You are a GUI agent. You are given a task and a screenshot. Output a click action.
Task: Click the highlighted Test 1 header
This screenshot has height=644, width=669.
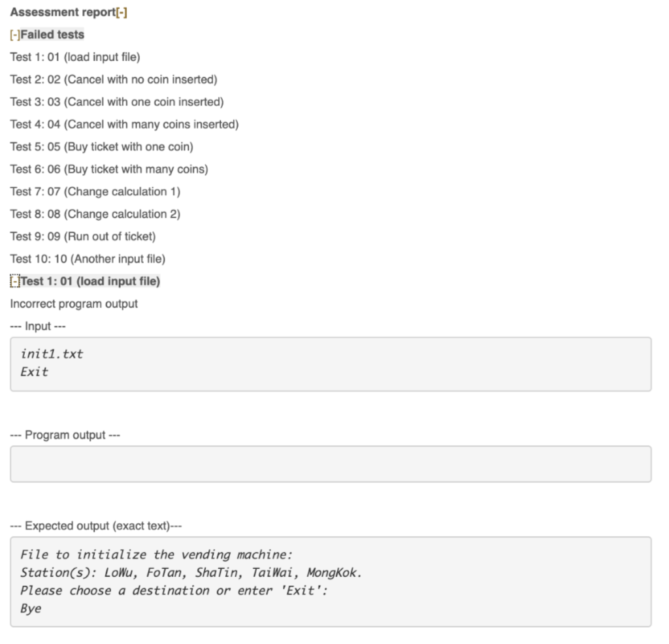[91, 281]
